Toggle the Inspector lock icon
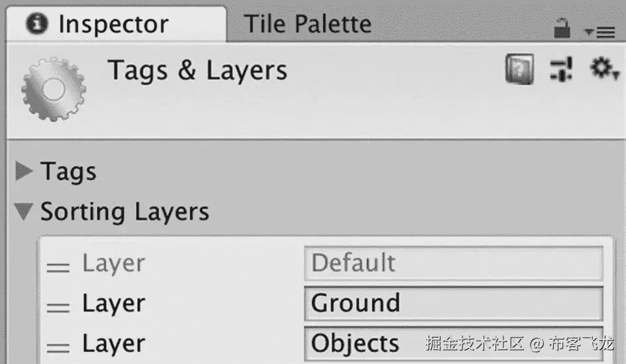Image resolution: width=626 pixels, height=364 pixels. click(x=562, y=28)
